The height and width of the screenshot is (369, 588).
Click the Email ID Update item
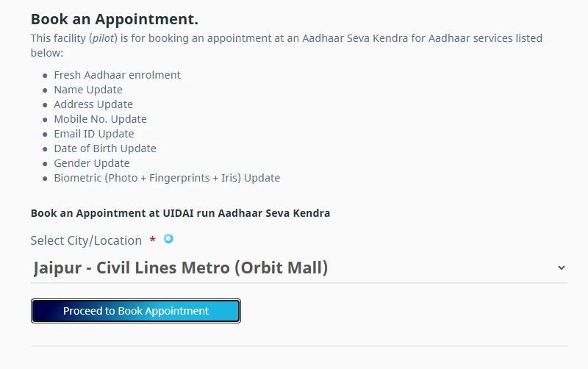(x=94, y=134)
